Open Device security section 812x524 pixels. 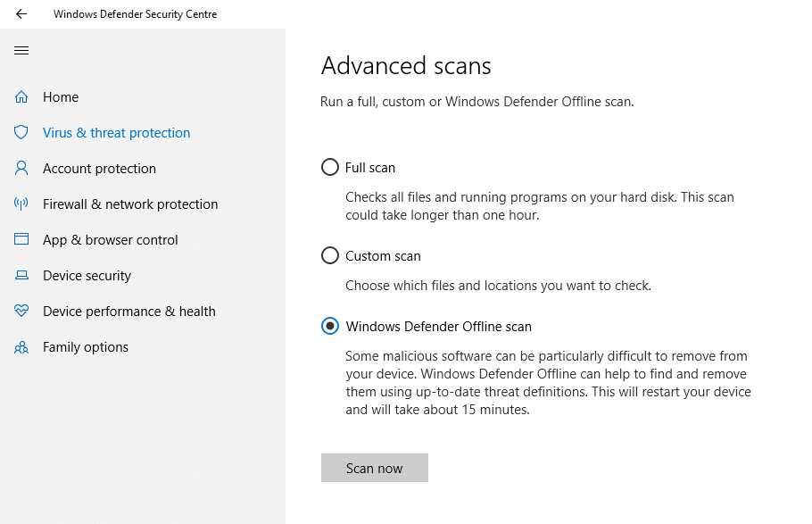pos(87,276)
